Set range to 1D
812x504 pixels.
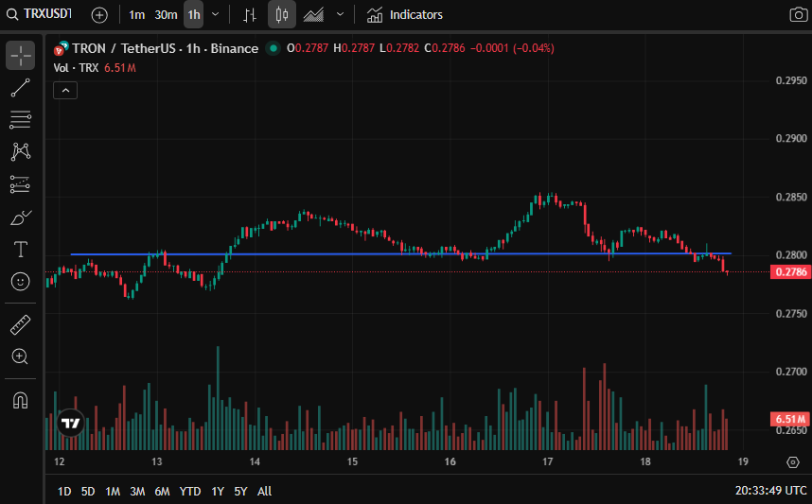click(64, 491)
